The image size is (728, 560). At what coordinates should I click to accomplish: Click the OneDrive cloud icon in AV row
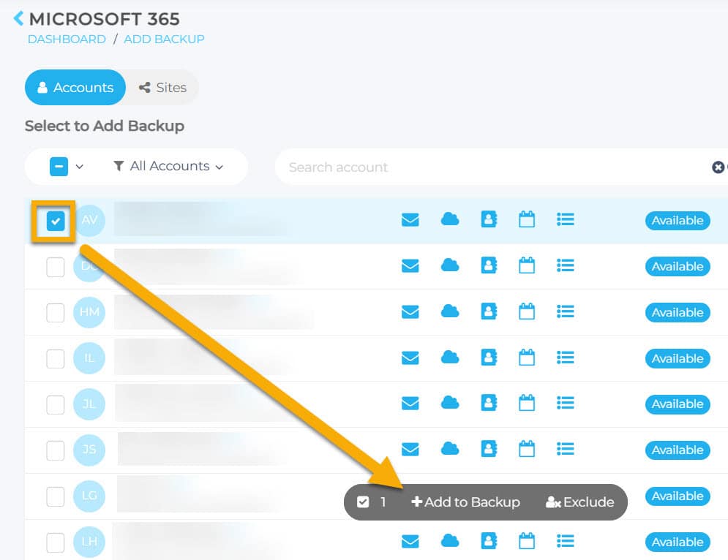[449, 219]
